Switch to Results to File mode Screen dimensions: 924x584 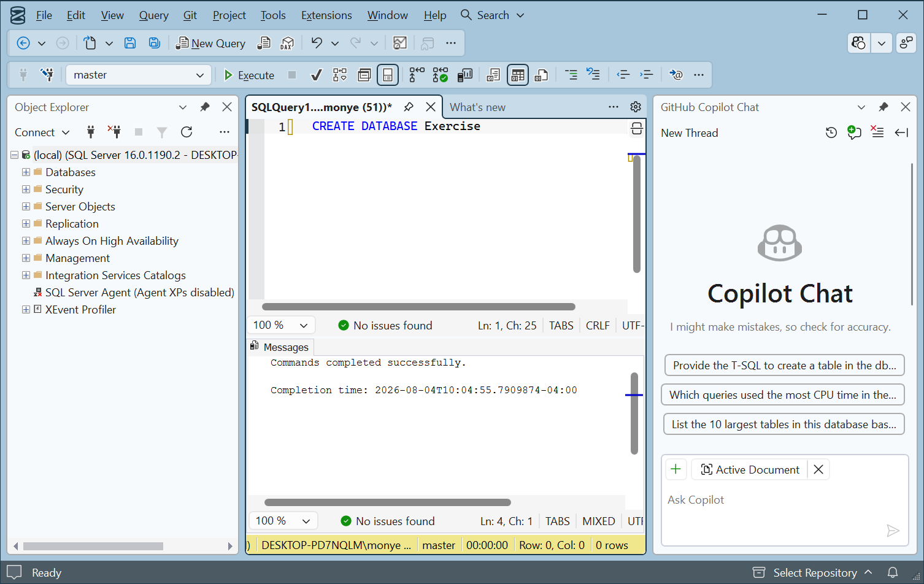(x=541, y=75)
